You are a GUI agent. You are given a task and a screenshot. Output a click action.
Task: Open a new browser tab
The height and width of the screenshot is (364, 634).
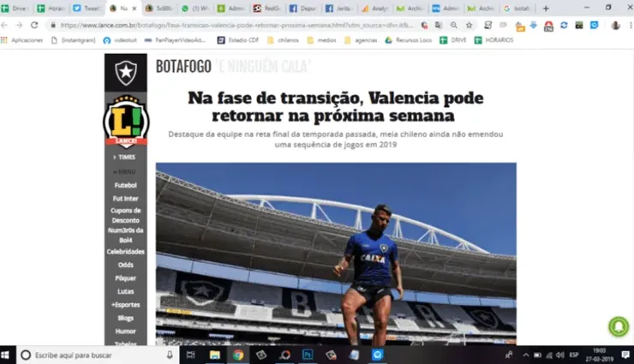click(546, 8)
